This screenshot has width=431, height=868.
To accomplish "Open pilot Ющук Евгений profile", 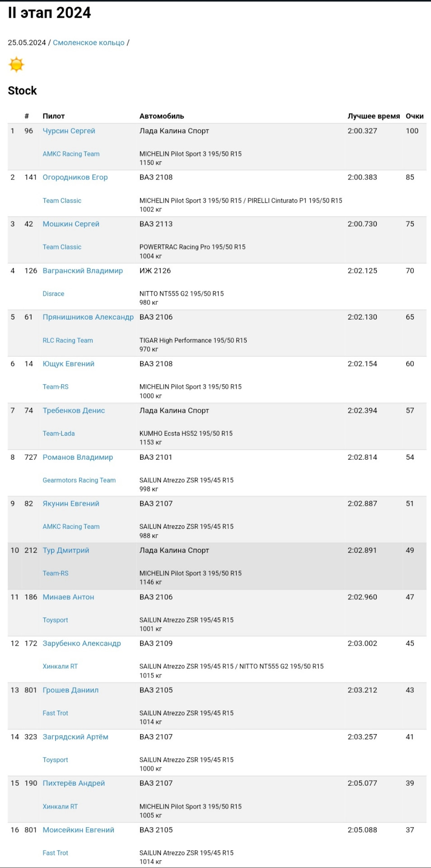I will tap(68, 363).
